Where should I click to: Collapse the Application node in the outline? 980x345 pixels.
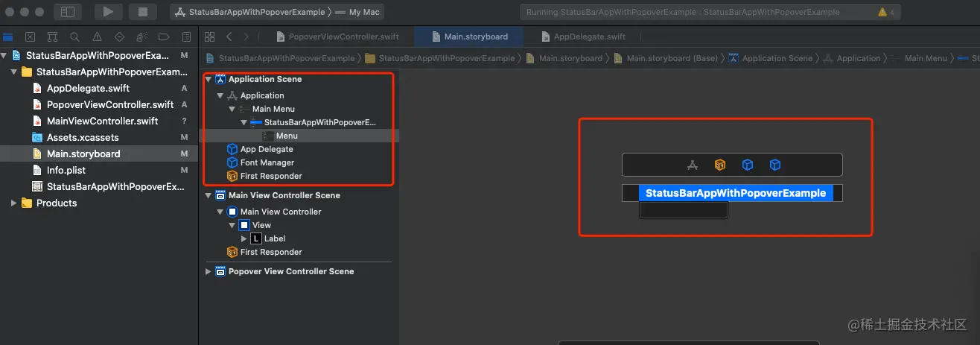coord(220,95)
